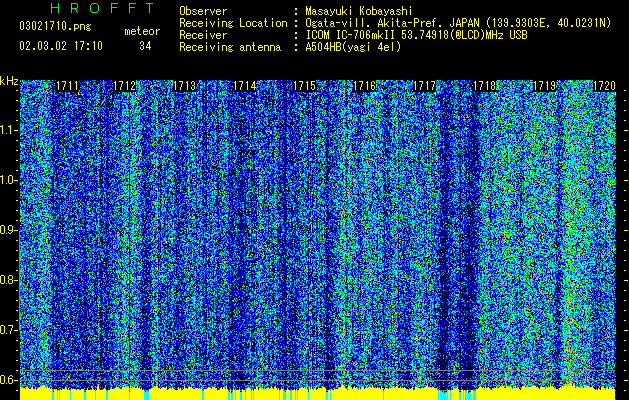
Task: Click the date stamp 02.03.02 17:10
Action: click(x=61, y=46)
